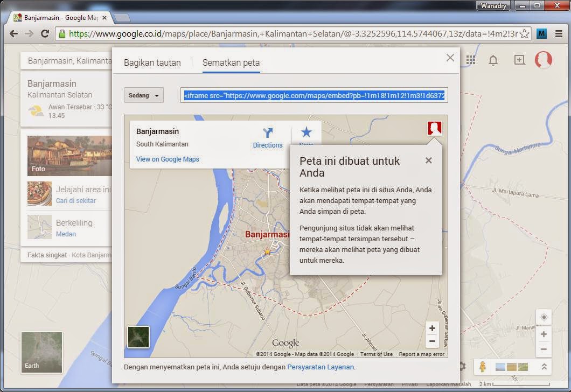This screenshot has height=392, width=571.
Task: Open the 'Sedang' size dropdown
Action: click(143, 95)
